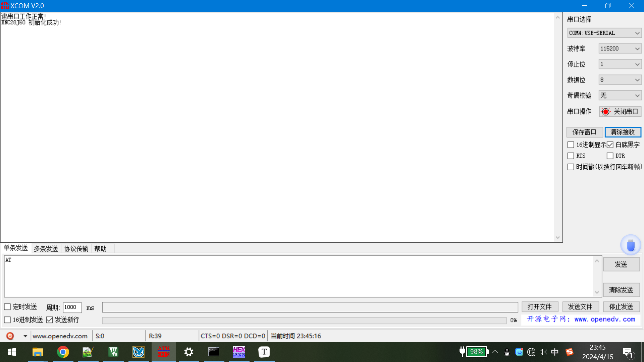Click the 清除接收 button

tap(623, 132)
